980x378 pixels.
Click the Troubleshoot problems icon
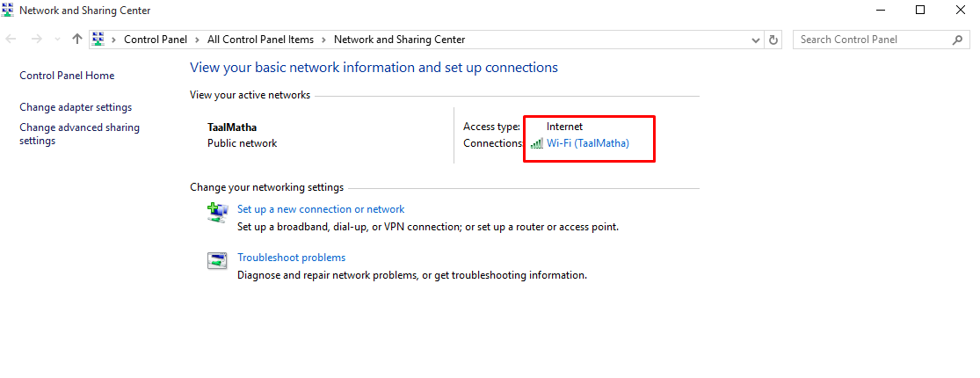click(217, 260)
